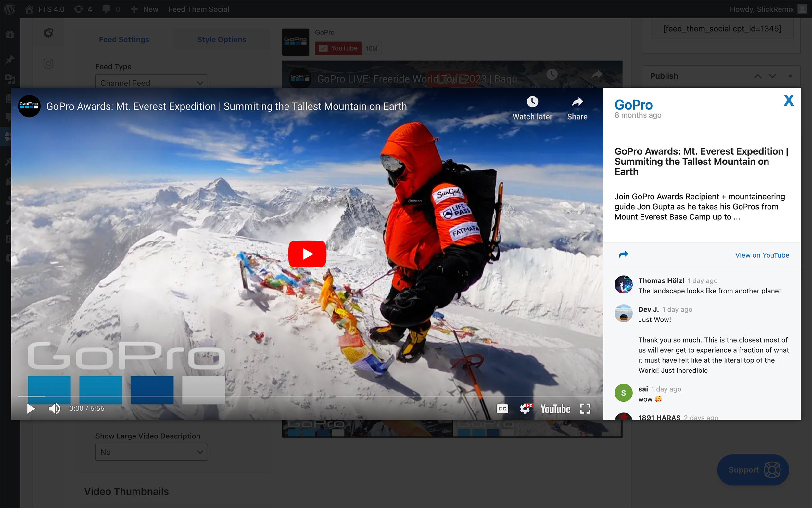This screenshot has height=508, width=812.
Task: Open the Howdy, SlickRemix account menu
Action: coord(768,9)
